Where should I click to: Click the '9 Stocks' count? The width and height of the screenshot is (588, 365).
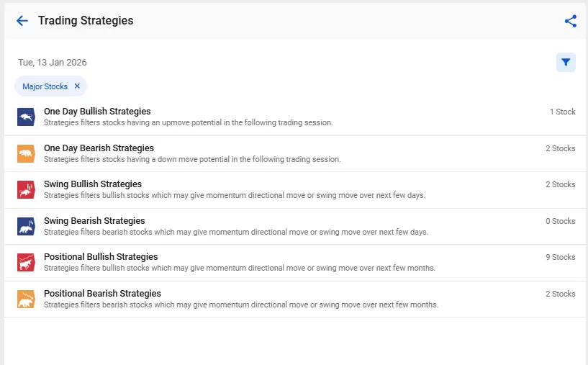pyautogui.click(x=560, y=257)
